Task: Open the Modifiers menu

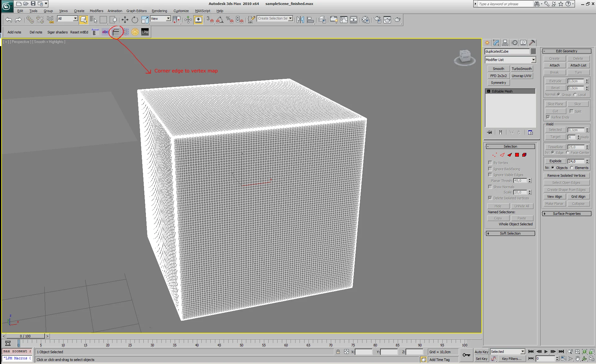Action: pyautogui.click(x=96, y=11)
